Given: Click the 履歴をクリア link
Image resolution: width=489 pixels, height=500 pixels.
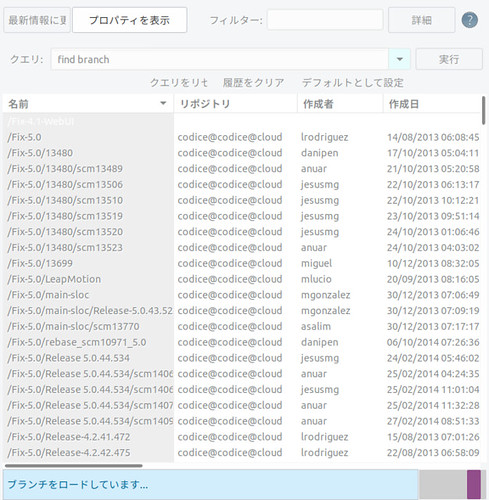Looking at the screenshot, I should coord(253,82).
